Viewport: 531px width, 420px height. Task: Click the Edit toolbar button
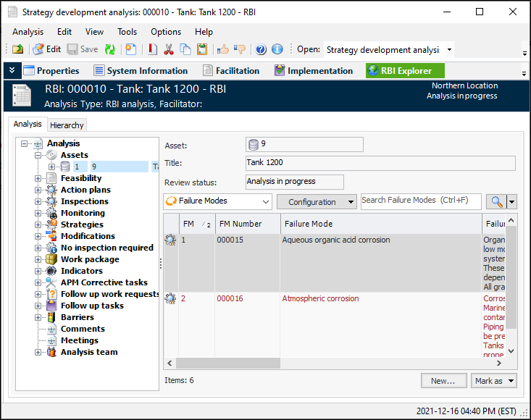pos(47,49)
